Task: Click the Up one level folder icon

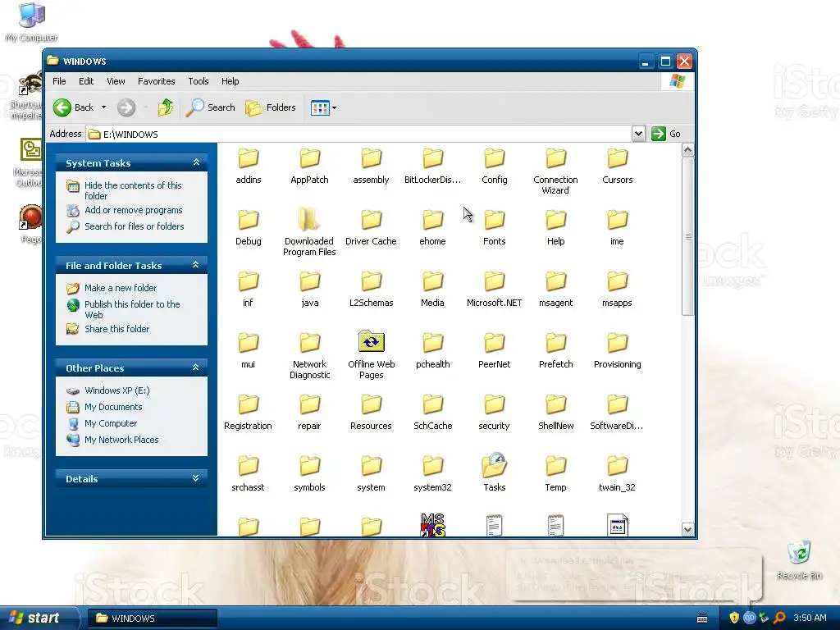Action: coord(165,107)
